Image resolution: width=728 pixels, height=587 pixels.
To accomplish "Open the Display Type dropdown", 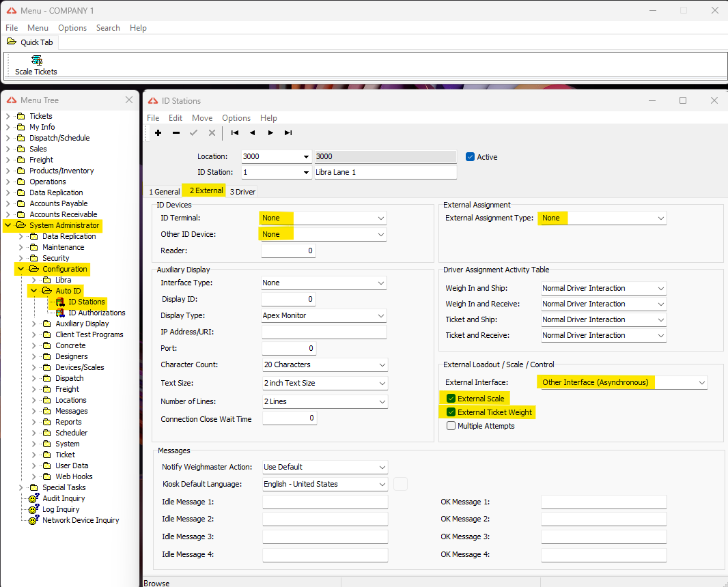I will pos(380,315).
